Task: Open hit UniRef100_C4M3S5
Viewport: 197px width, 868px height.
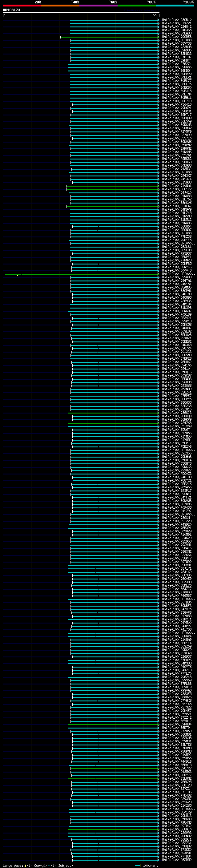Action: [176, 30]
